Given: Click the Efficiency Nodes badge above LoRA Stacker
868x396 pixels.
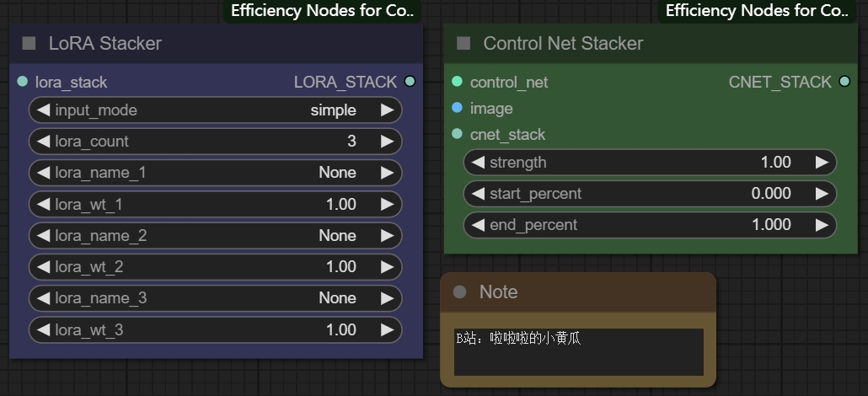Looking at the screenshot, I should [x=322, y=11].
